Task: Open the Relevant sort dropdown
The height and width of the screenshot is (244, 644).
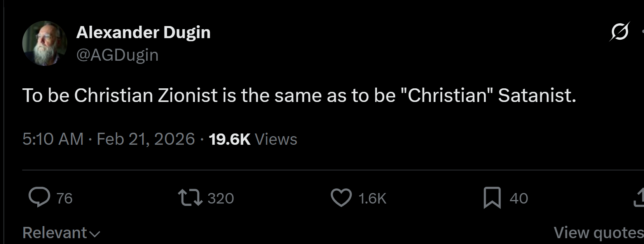Action: click(55, 233)
